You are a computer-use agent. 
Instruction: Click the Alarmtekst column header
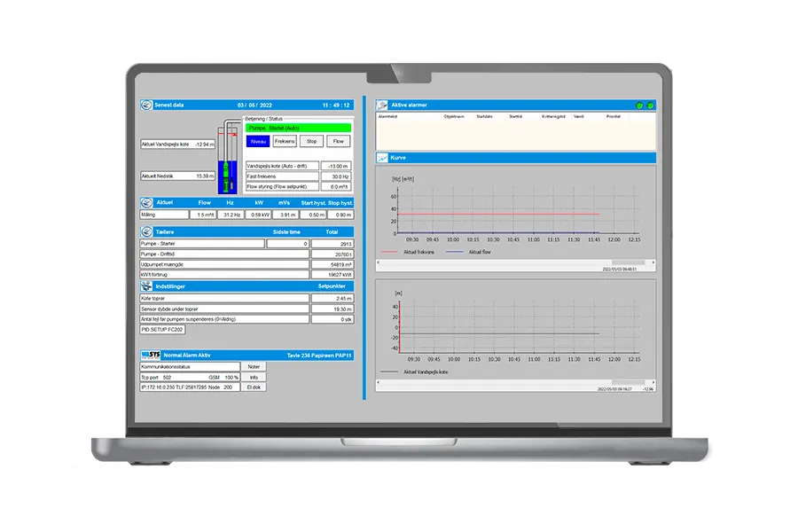[x=387, y=116]
